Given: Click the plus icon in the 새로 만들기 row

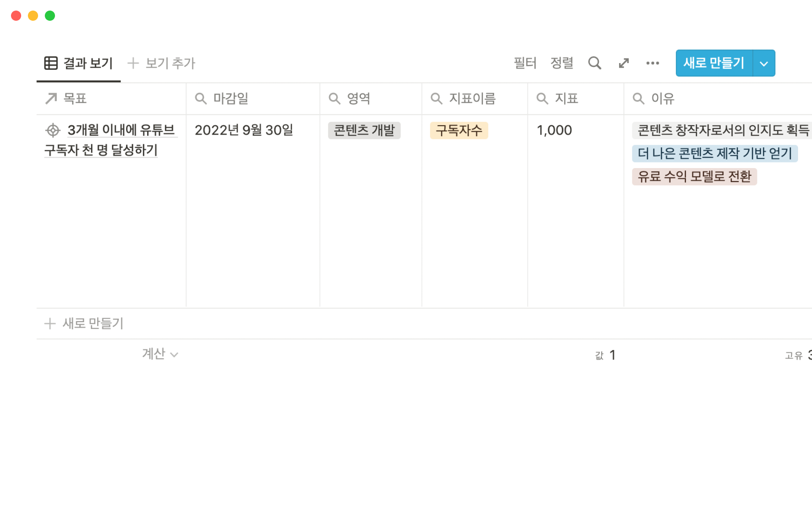Looking at the screenshot, I should pyautogui.click(x=50, y=323).
